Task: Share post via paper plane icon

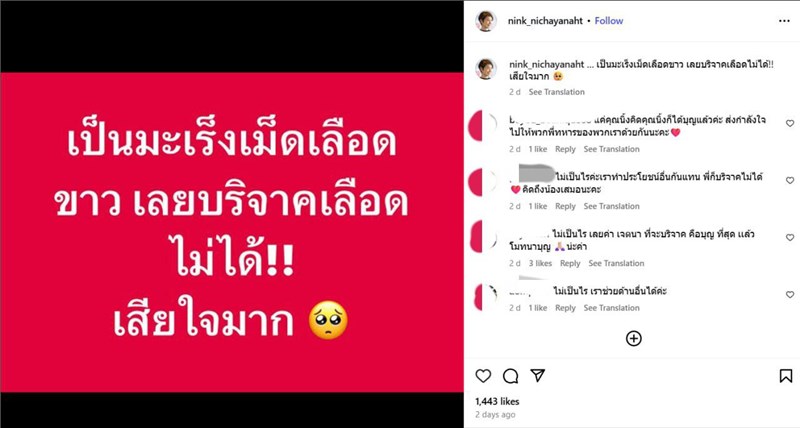Action: pos(538,375)
